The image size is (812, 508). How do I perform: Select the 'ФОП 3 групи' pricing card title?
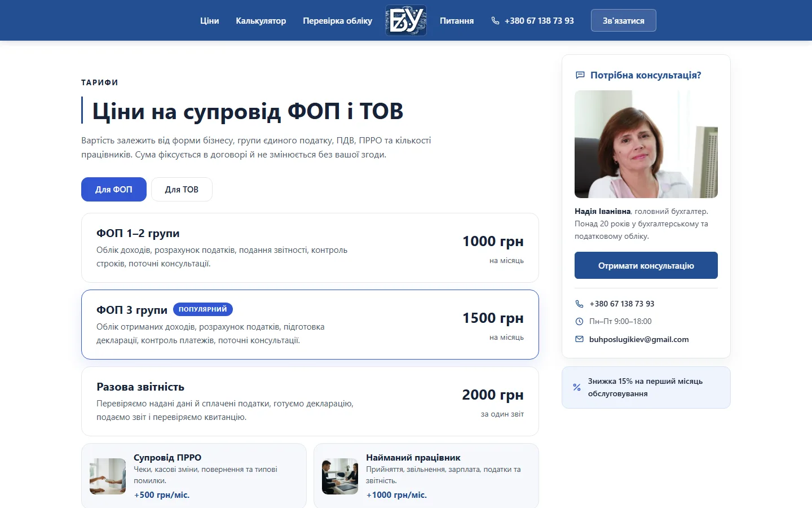click(132, 310)
